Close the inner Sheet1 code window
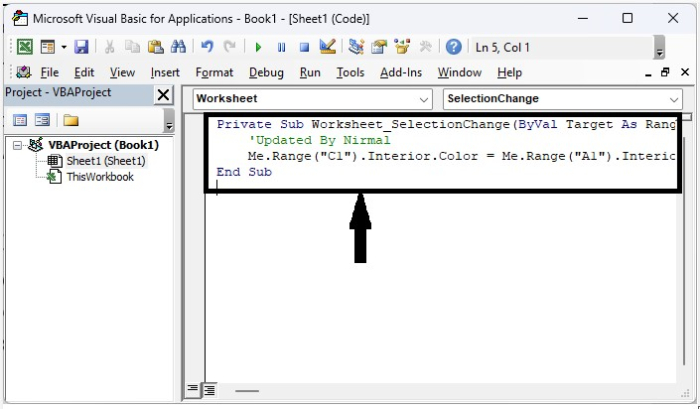The height and width of the screenshot is (409, 700). [x=685, y=72]
